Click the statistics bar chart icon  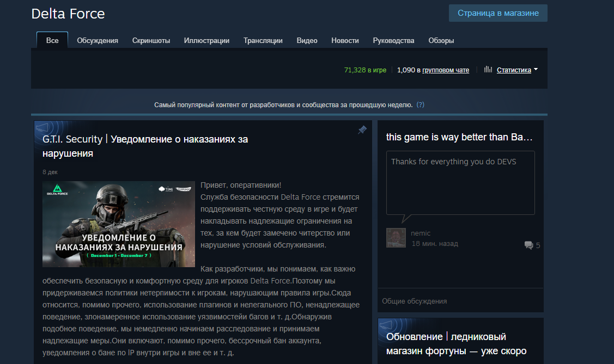(x=488, y=70)
